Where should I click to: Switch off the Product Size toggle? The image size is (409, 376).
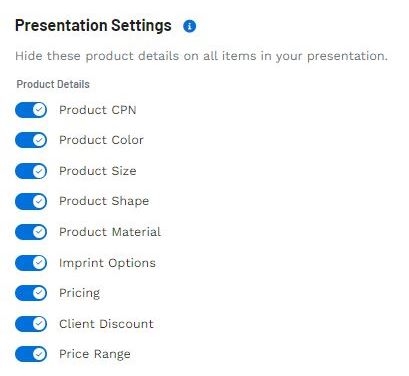pyautogui.click(x=31, y=171)
